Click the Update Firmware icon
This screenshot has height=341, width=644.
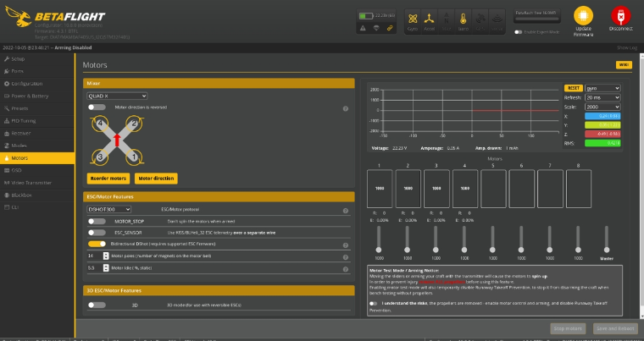(x=582, y=16)
